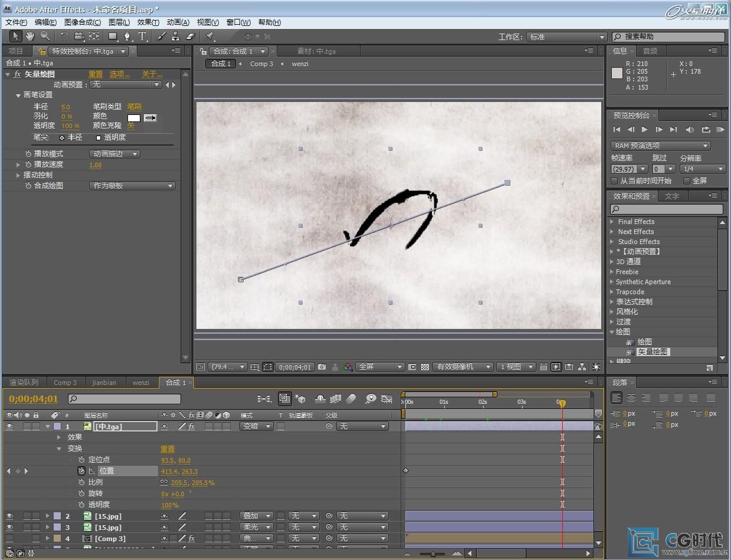Viewport: 731px width, 560px height.
Task: Toggle frame blending for the timeline
Action: click(336, 399)
